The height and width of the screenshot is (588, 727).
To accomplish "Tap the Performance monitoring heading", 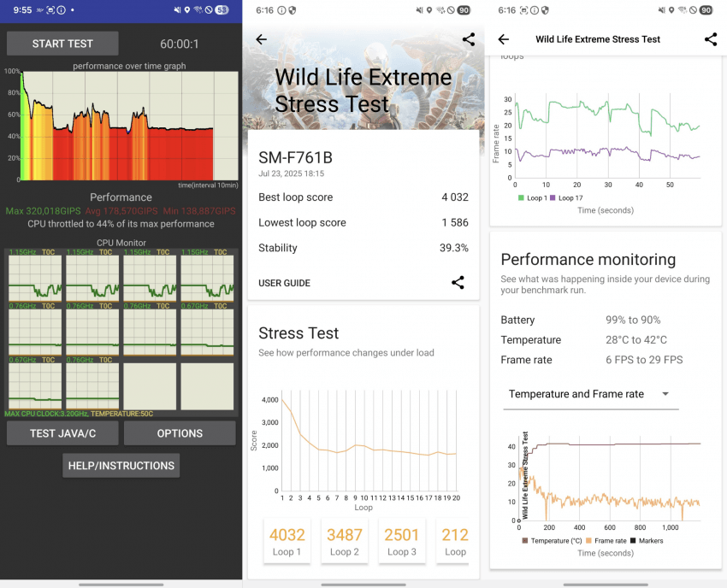I will (x=588, y=260).
